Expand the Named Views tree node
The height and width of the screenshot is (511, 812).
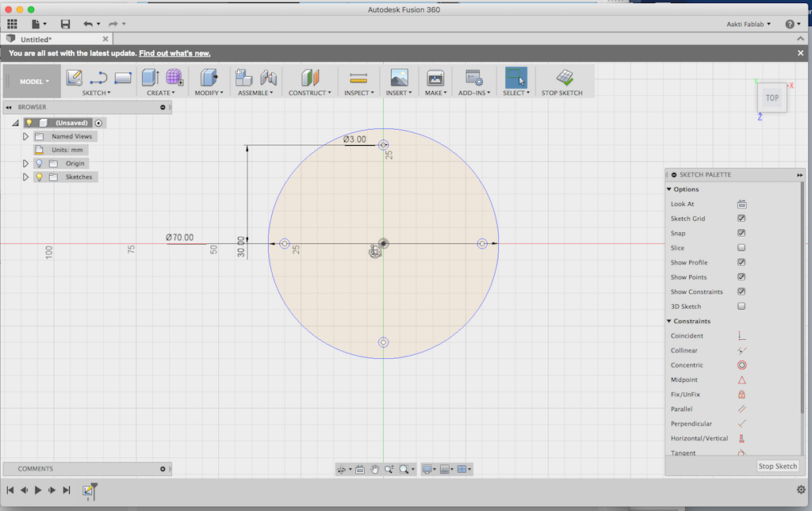tap(26, 136)
